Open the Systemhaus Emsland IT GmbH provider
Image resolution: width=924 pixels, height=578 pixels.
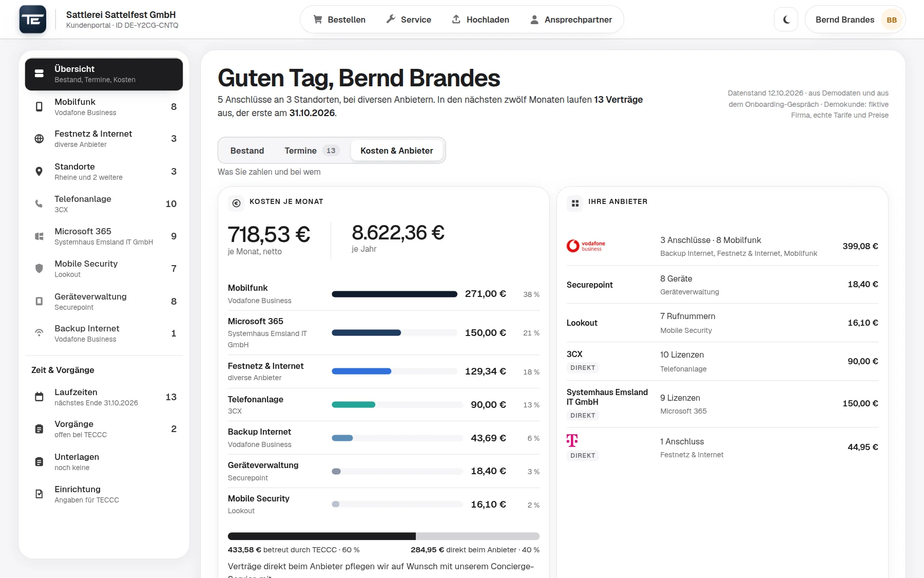point(722,404)
